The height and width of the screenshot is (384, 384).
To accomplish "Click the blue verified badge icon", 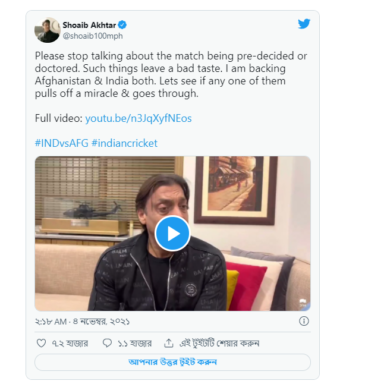I will (x=122, y=25).
